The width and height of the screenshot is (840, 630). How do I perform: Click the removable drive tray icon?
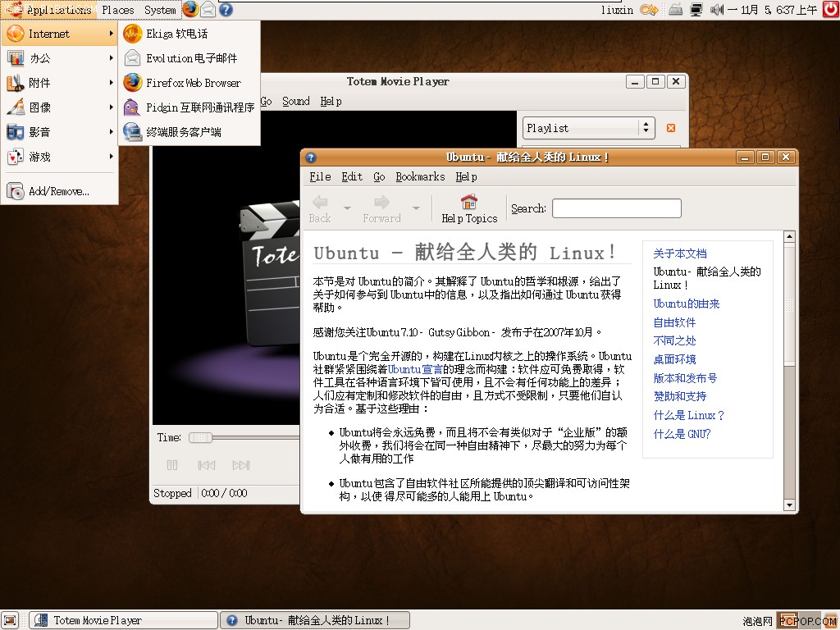coord(676,10)
